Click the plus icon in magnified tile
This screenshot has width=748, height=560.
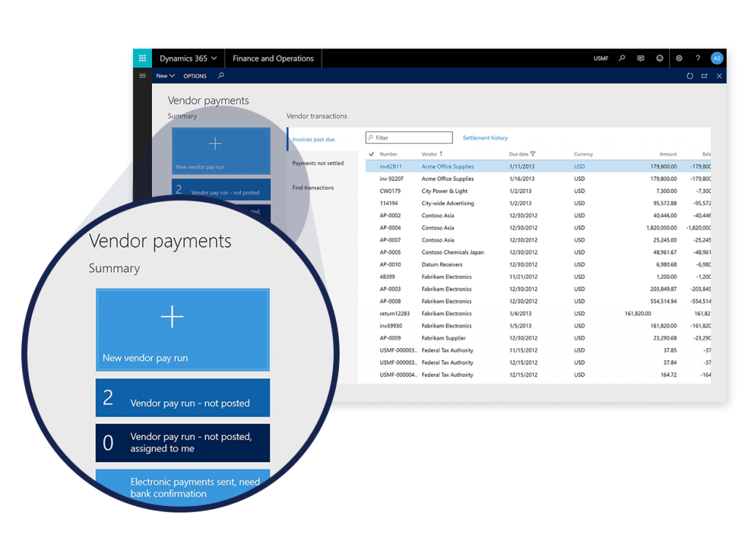coord(172,317)
